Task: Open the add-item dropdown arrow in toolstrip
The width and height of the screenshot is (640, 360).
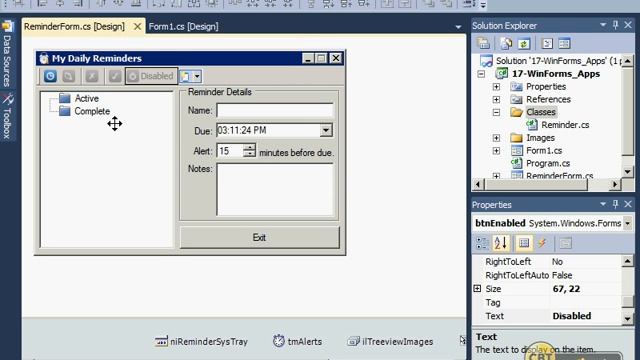Action: tap(197, 76)
